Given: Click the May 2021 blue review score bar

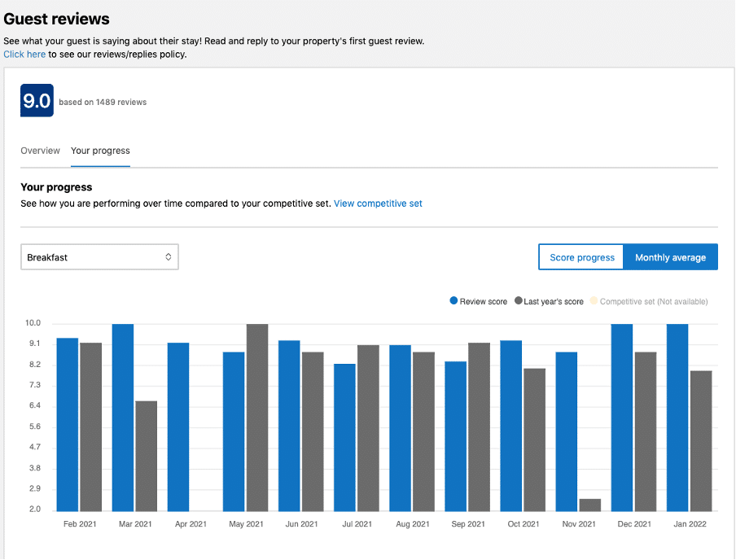Looking at the screenshot, I should (x=234, y=432).
